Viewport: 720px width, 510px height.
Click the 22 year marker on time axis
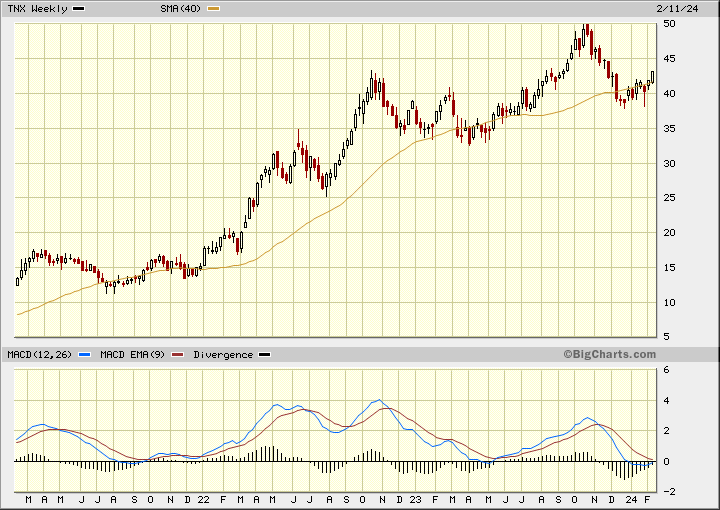click(x=203, y=499)
